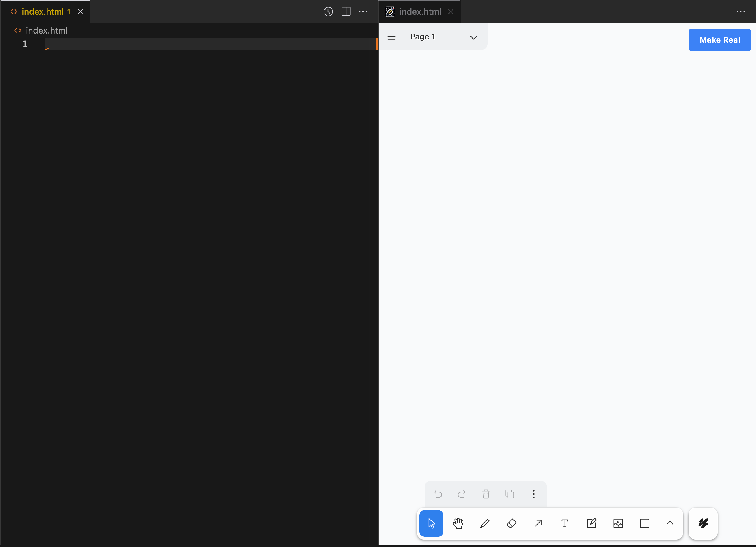This screenshot has height=547, width=756.
Task: Select the Rectangle shape tool
Action: click(645, 523)
